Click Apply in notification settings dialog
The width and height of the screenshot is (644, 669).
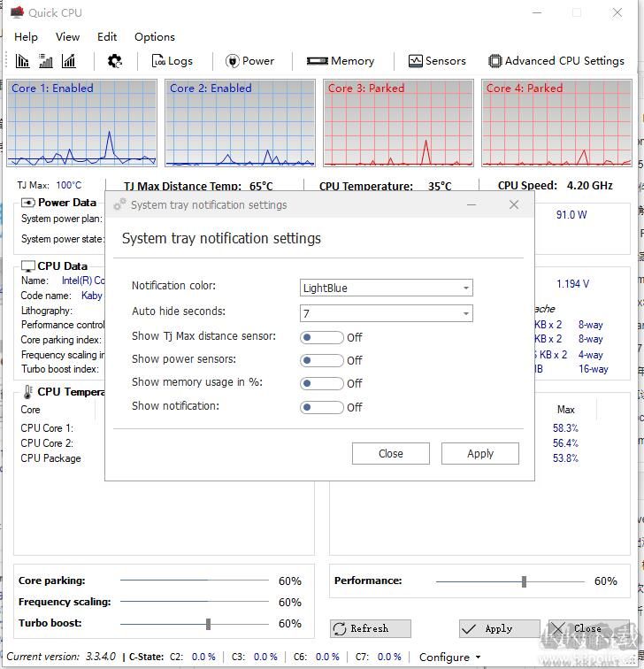tap(480, 454)
